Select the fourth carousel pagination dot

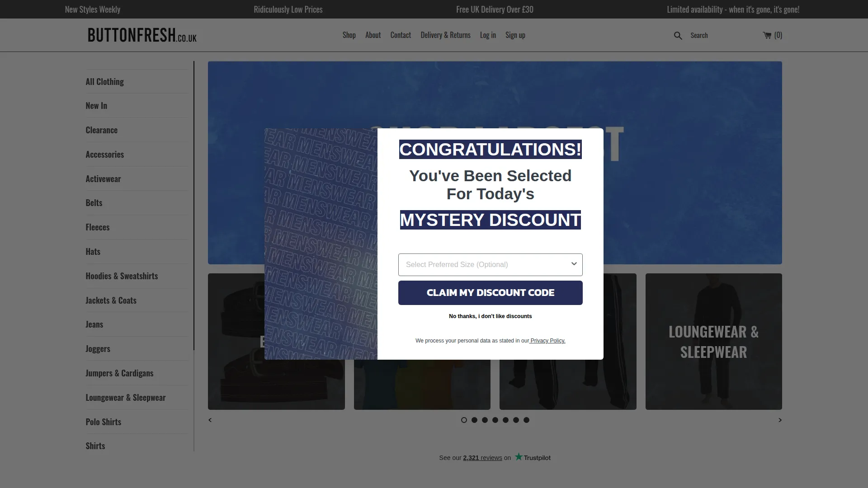pos(495,420)
